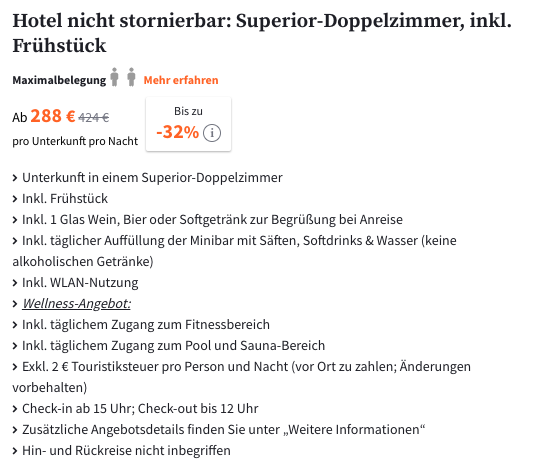The height and width of the screenshot is (472, 535).
Task: Click the info icon beside -32%
Action: click(212, 133)
